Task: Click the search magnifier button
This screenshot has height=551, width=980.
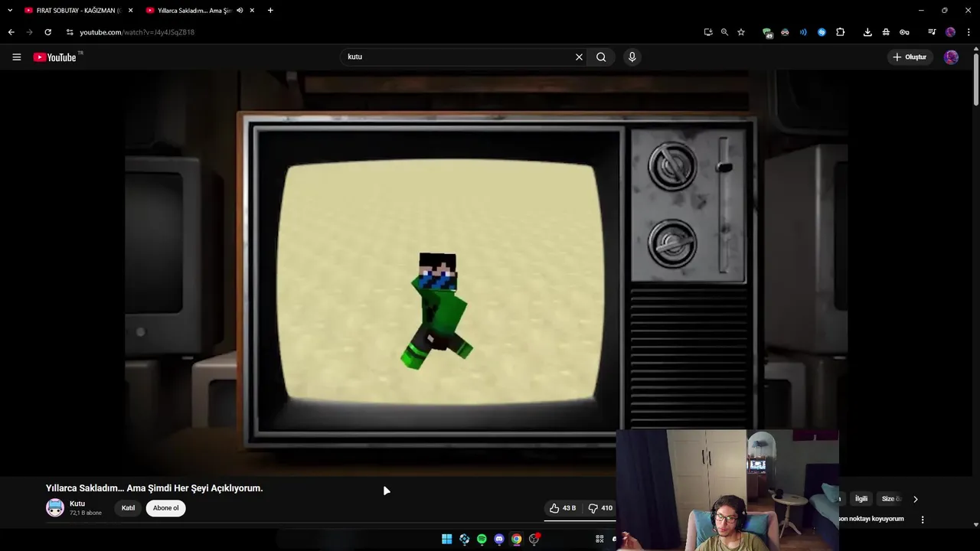Action: pyautogui.click(x=601, y=57)
